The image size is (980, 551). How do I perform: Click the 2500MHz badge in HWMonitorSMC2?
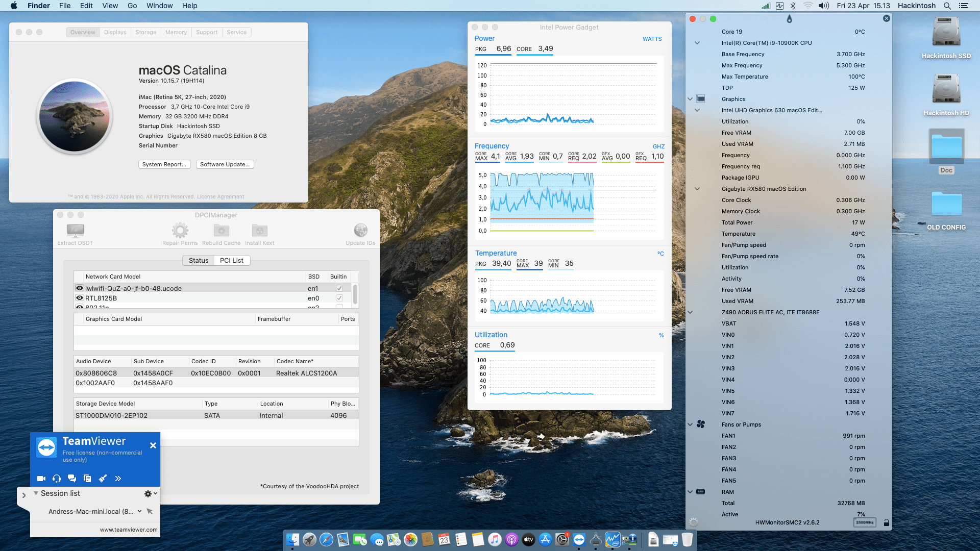coord(865,522)
